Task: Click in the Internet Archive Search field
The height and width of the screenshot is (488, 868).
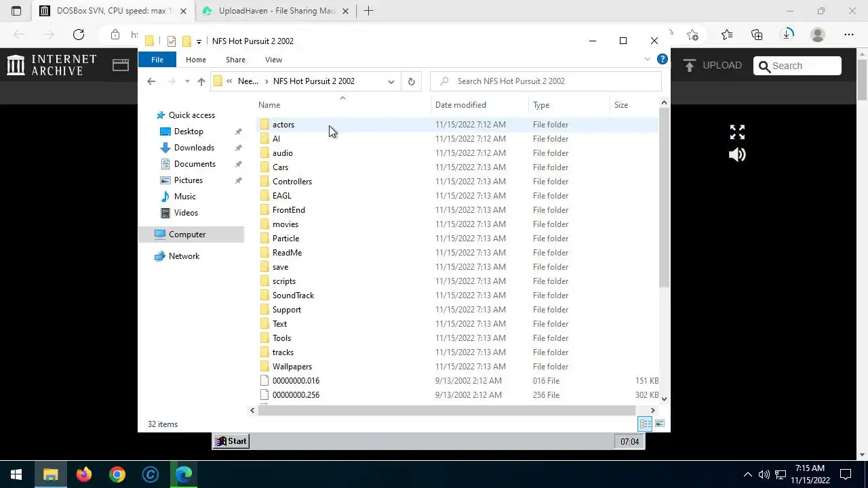Action: pos(797,66)
